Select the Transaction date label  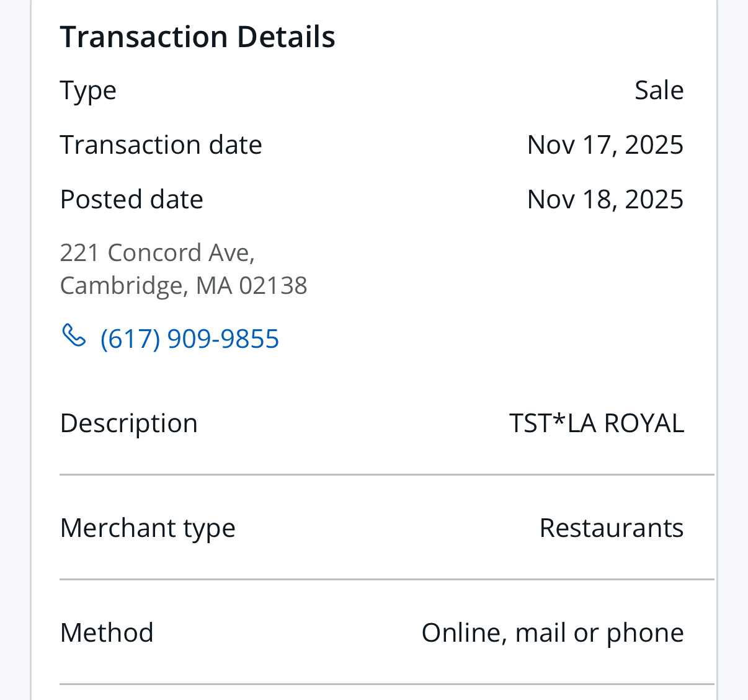(161, 145)
